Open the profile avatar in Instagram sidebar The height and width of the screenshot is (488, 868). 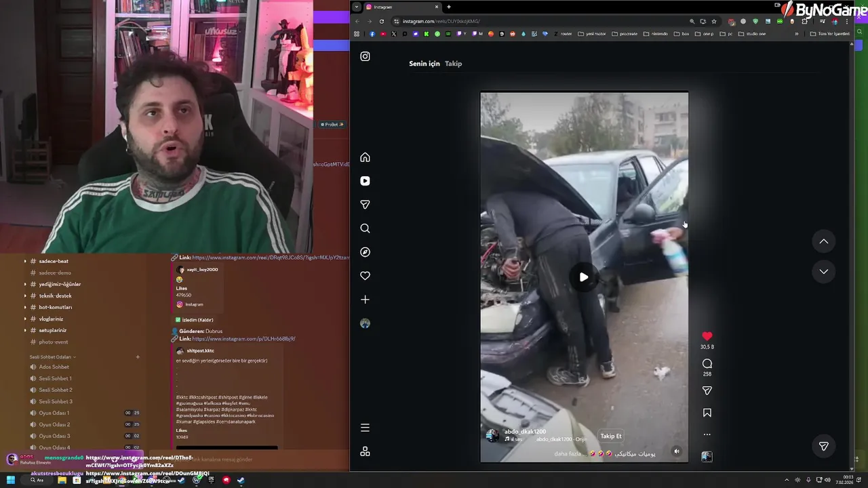[365, 323]
